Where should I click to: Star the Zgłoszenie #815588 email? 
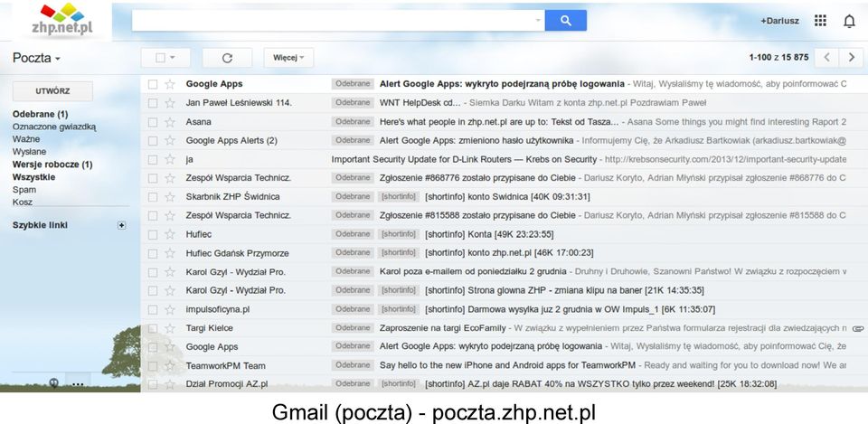click(170, 215)
